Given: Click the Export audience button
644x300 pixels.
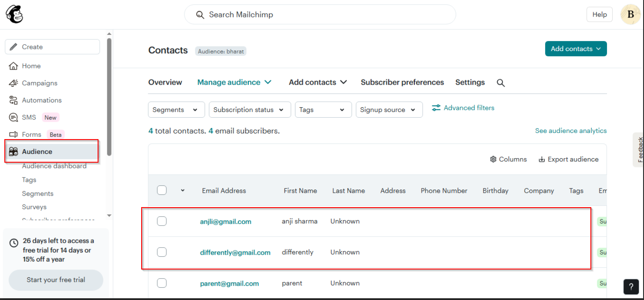Looking at the screenshot, I should tap(569, 159).
